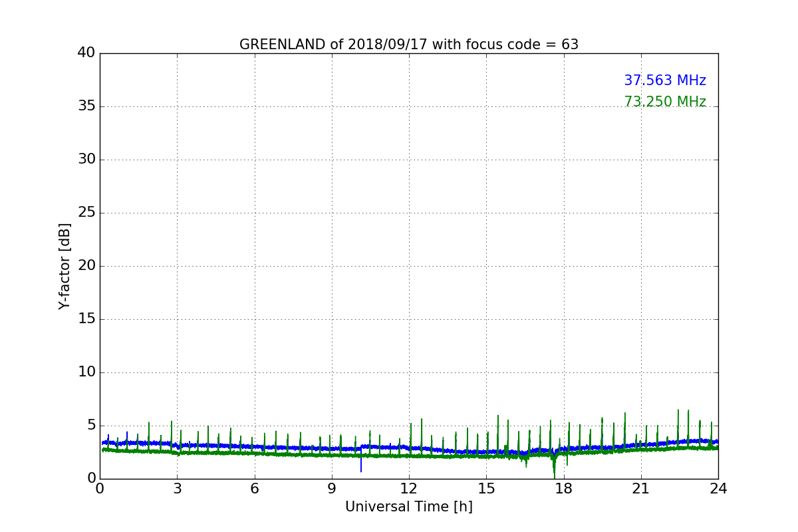Click the y-axis tick label 30
Screen dimensions: 798x532
(x=86, y=160)
